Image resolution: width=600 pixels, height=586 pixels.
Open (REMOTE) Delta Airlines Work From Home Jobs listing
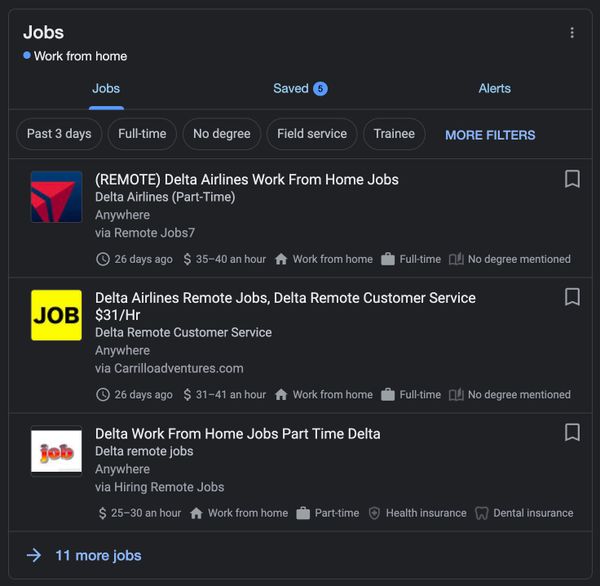click(247, 180)
